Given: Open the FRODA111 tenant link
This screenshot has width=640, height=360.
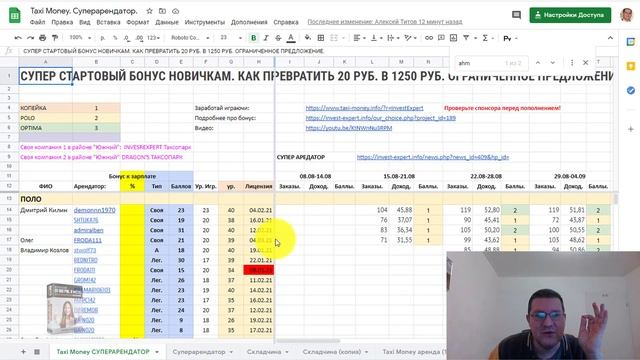Looking at the screenshot, I should pos(88,240).
